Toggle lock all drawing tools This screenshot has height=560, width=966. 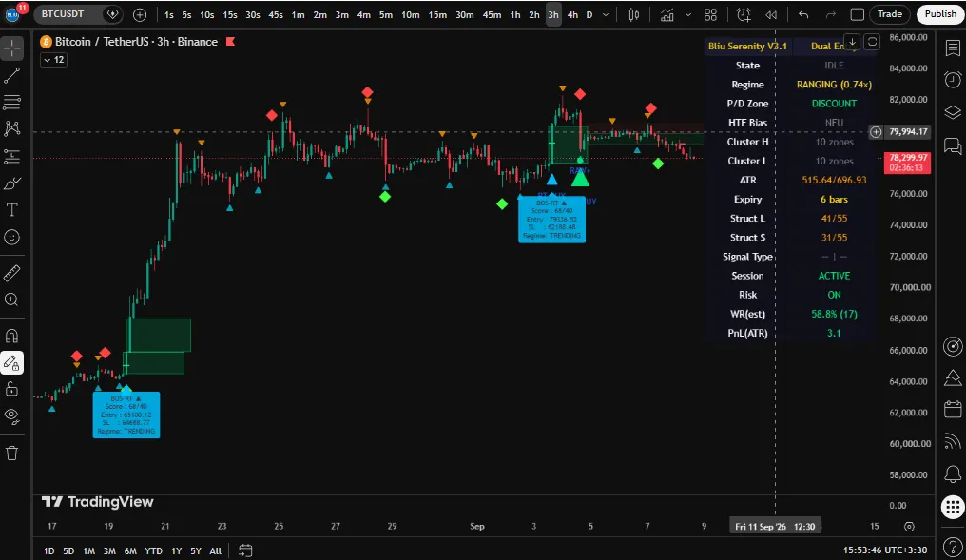pos(11,390)
